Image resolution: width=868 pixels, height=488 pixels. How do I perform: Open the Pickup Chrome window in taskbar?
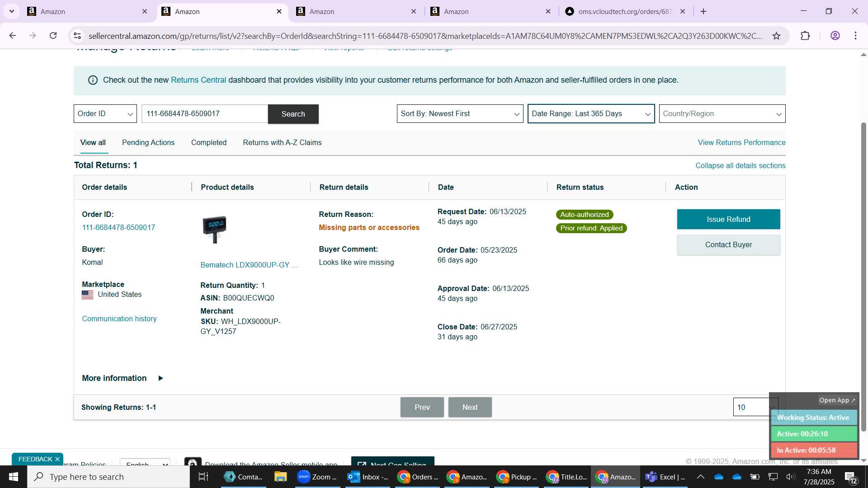click(516, 477)
